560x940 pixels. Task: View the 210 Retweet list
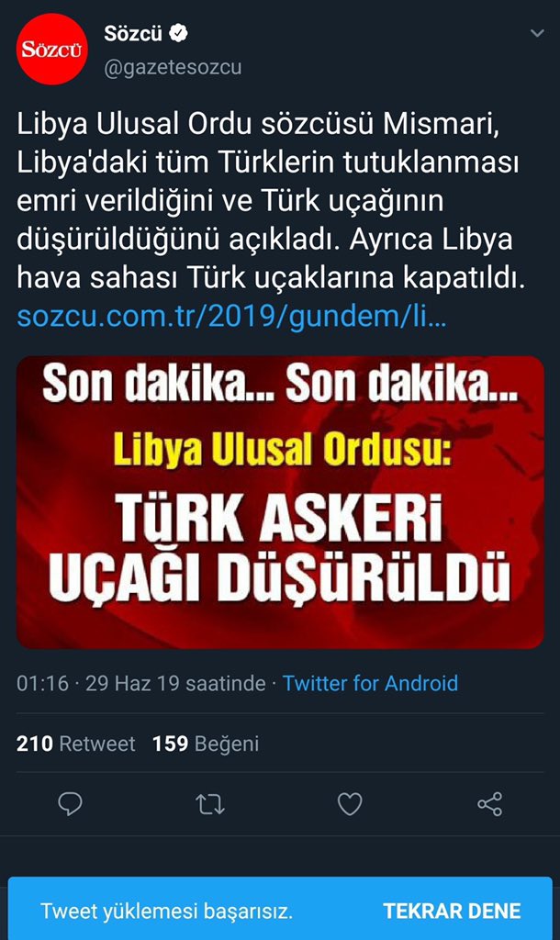click(x=75, y=744)
